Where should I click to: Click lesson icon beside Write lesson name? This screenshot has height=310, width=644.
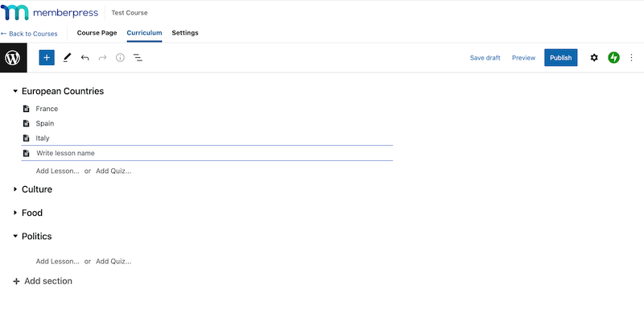pyautogui.click(x=27, y=153)
